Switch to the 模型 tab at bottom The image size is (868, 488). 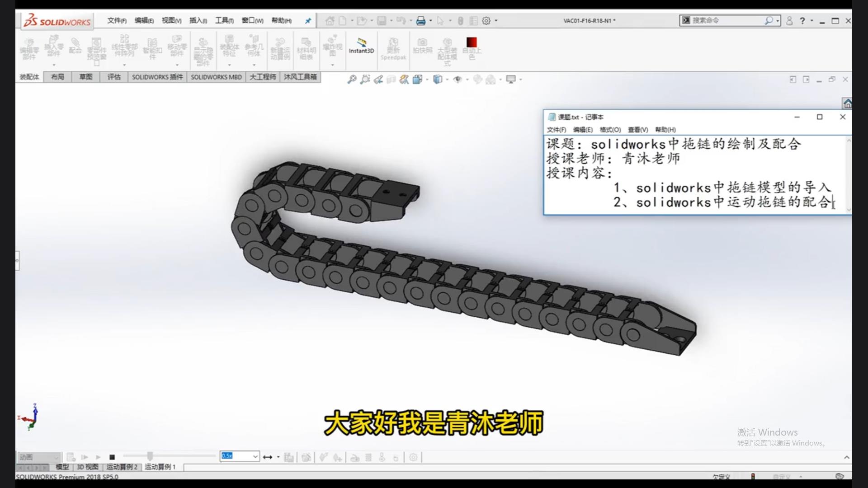(62, 467)
